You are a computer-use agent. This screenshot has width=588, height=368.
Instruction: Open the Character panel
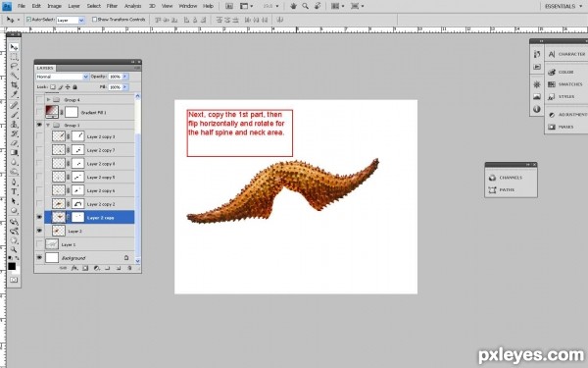[567, 54]
